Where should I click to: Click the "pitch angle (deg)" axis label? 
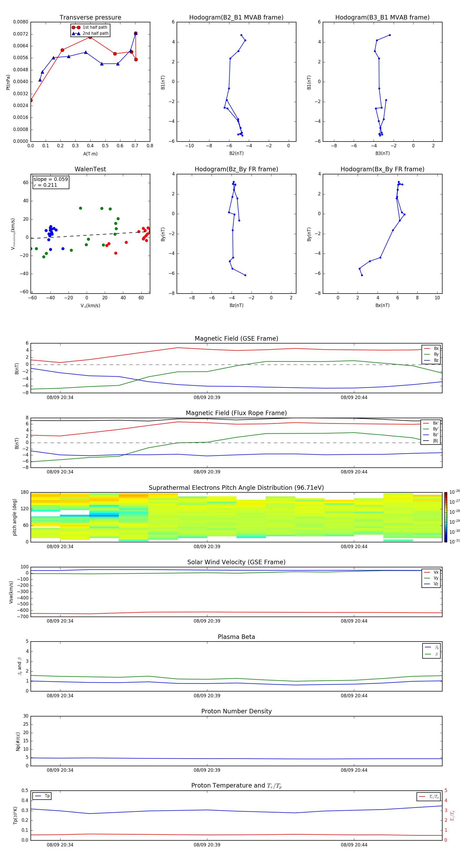[14, 517]
